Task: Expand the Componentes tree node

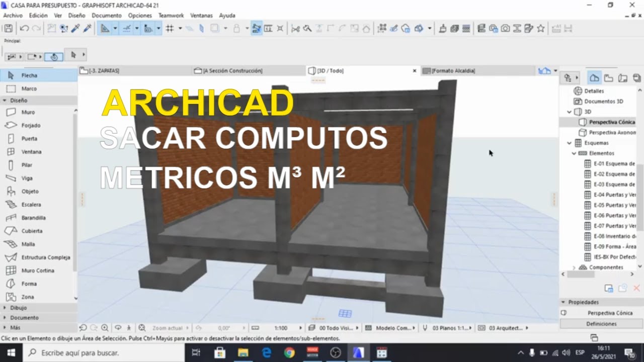Action: tap(574, 267)
